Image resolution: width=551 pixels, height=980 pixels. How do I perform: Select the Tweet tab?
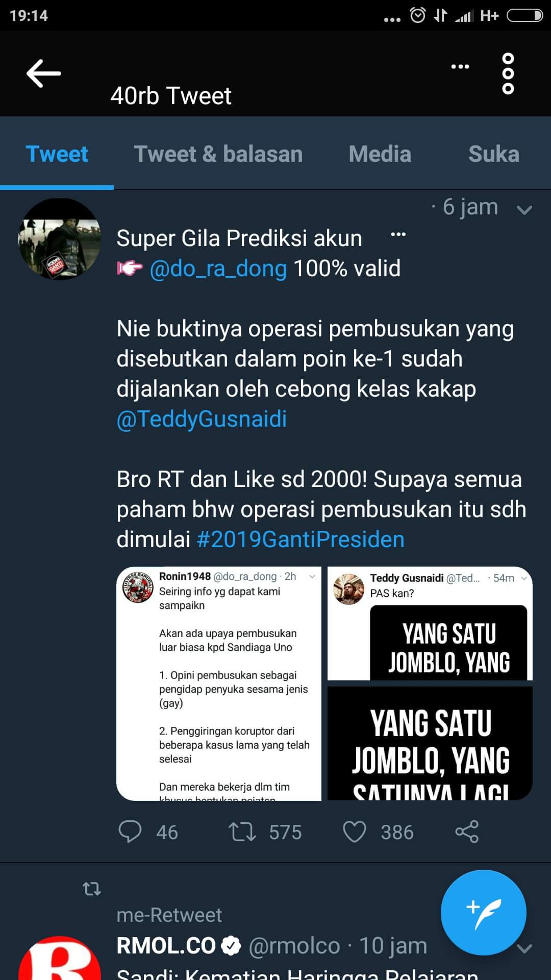pos(57,154)
